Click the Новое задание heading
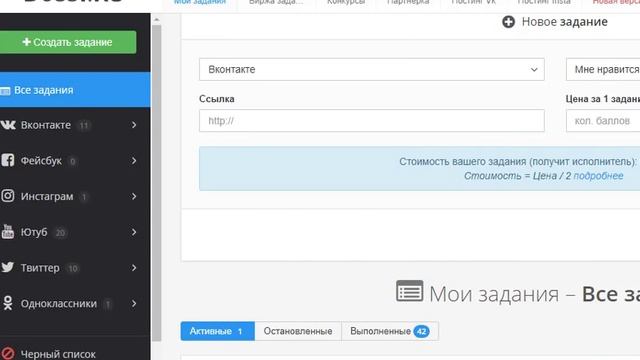The height and width of the screenshot is (360, 640). [x=564, y=22]
